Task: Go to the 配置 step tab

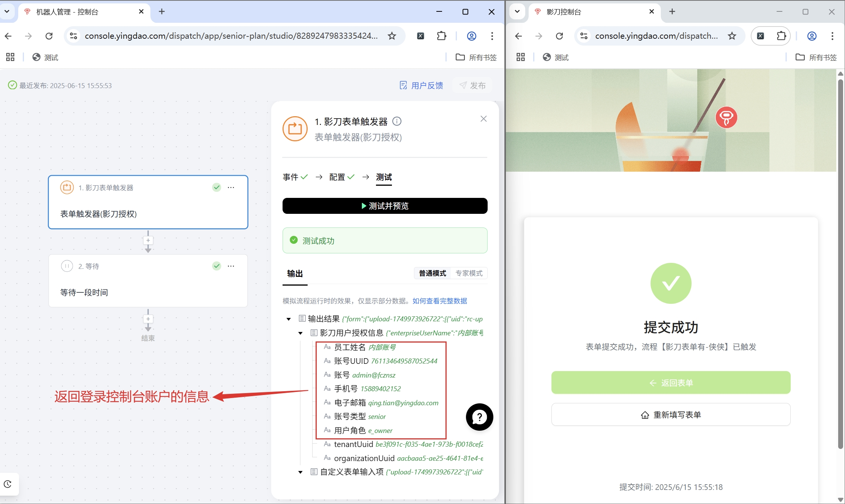Action: (x=337, y=177)
